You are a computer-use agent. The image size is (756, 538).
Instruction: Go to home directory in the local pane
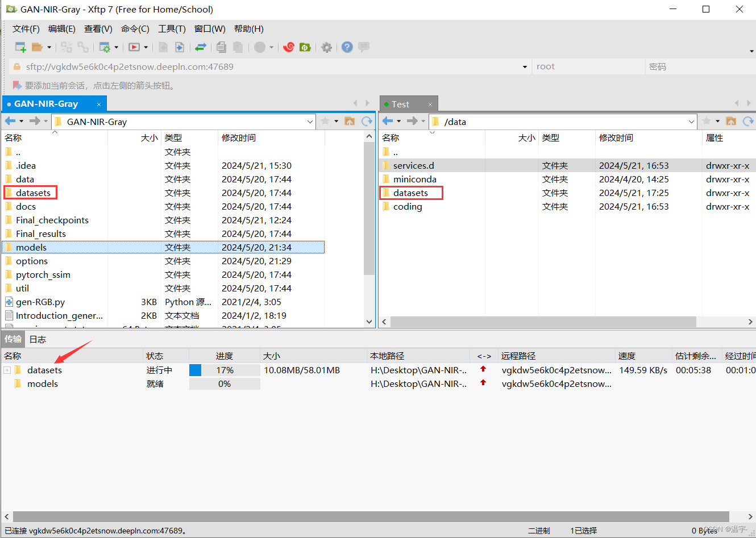(x=350, y=121)
